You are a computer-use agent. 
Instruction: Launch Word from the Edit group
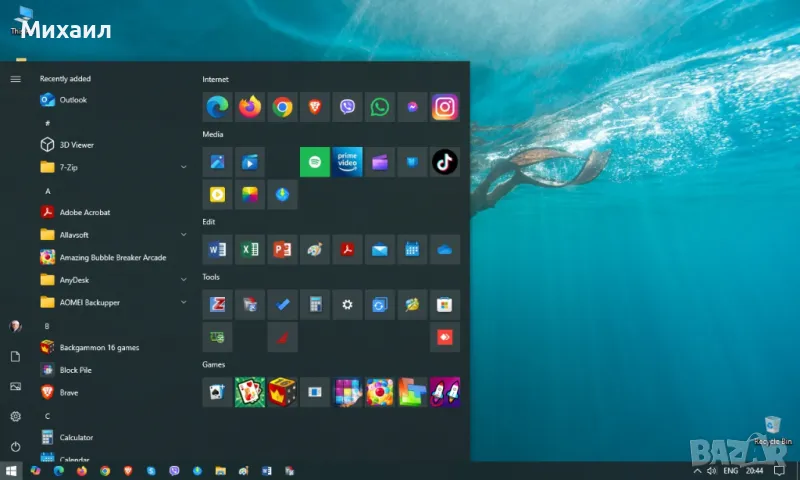pos(217,249)
